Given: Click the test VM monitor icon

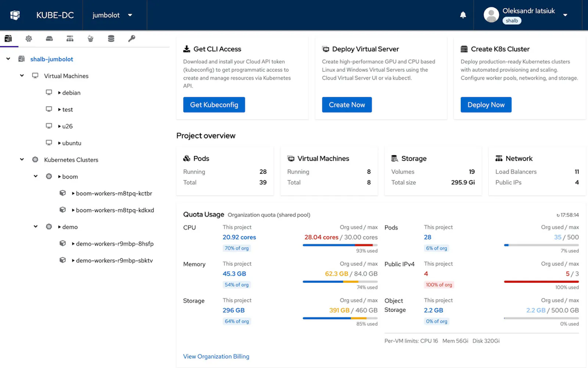Looking at the screenshot, I should click(x=49, y=109).
